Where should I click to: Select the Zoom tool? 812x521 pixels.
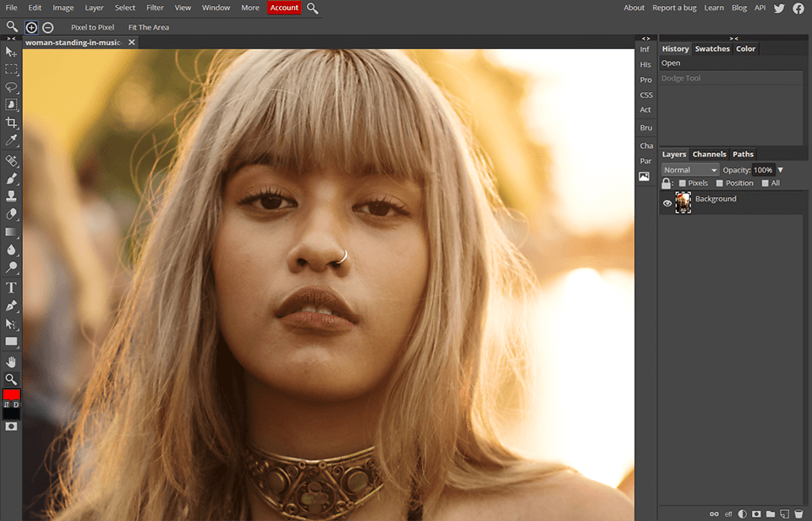pyautogui.click(x=11, y=379)
